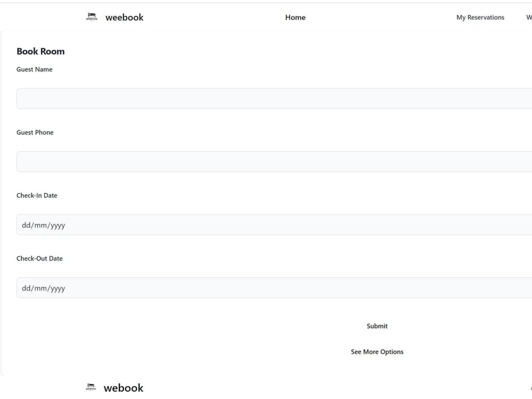
Task: Select the day segment of Check-In Date
Action: [26, 225]
